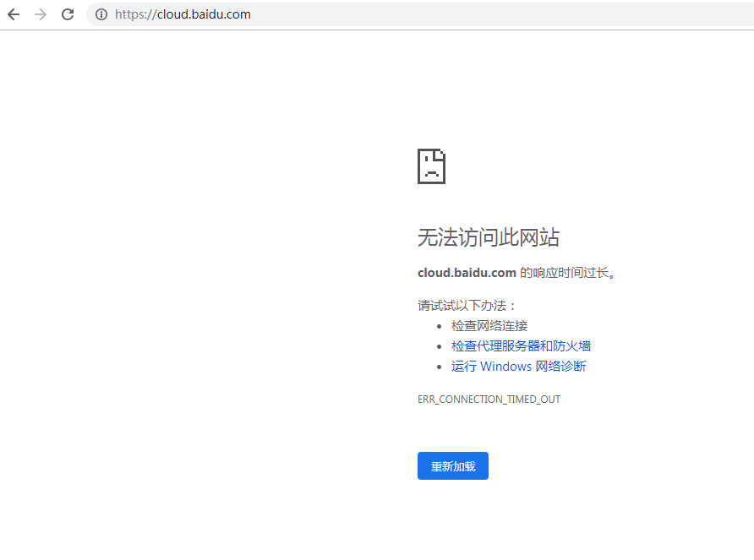
Task: Click the browser forward arrow
Action: pyautogui.click(x=41, y=14)
